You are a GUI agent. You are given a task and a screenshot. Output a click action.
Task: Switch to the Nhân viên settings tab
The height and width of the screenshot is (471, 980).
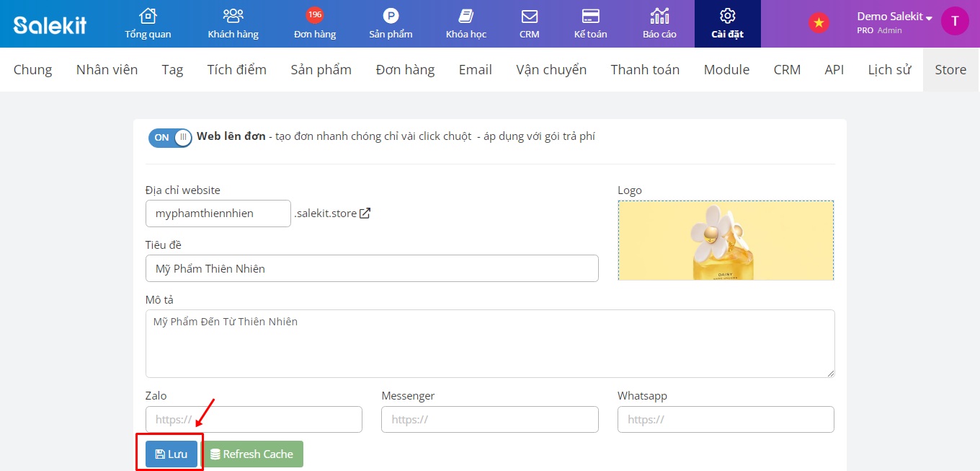coord(107,70)
